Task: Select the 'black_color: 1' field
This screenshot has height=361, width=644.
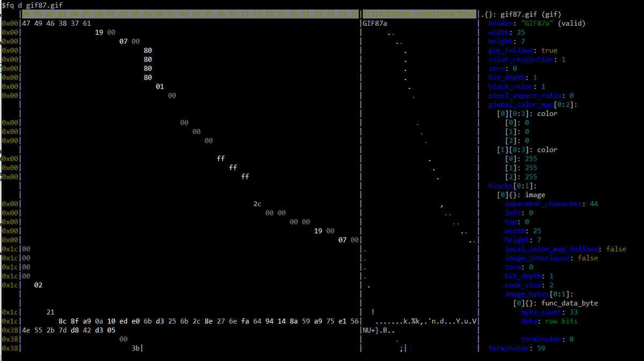Action: [x=517, y=86]
